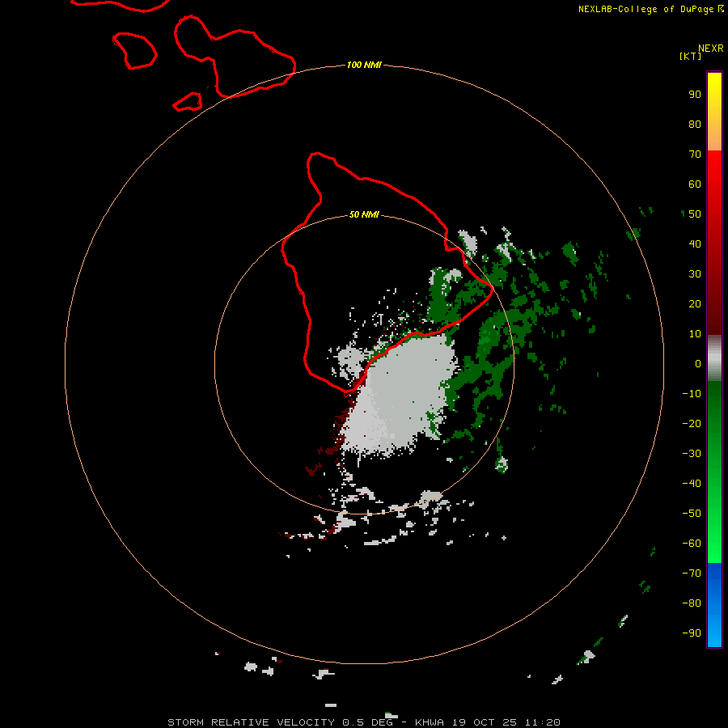Click the -80 scale value
The image size is (728, 728).
[x=692, y=603]
